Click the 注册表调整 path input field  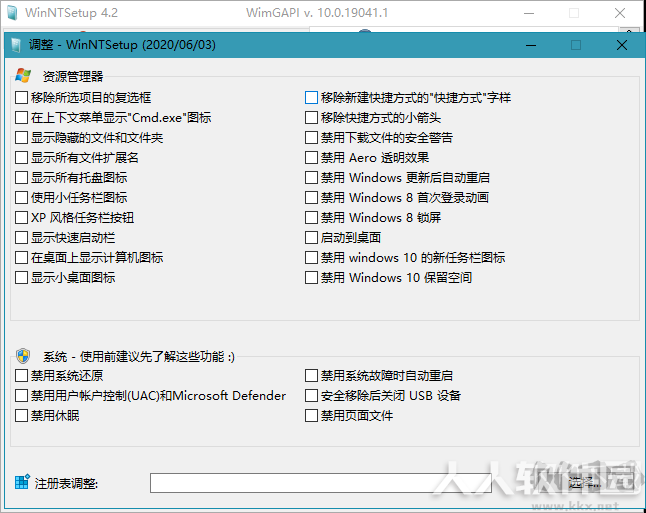321,483
